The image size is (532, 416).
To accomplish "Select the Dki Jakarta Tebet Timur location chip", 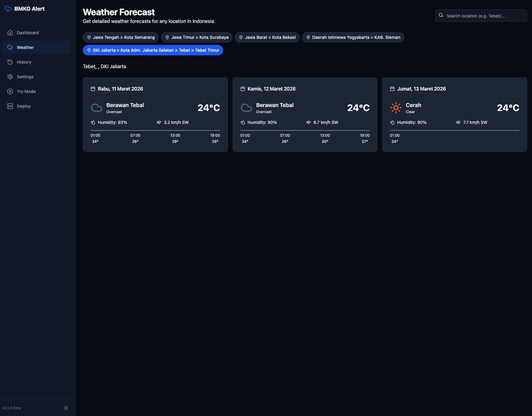I will click(153, 50).
